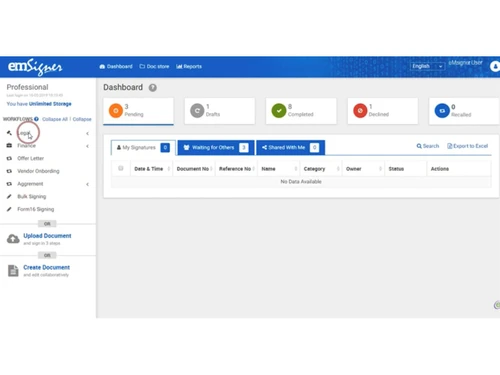Switch to Waiting for Others tab

click(x=216, y=147)
